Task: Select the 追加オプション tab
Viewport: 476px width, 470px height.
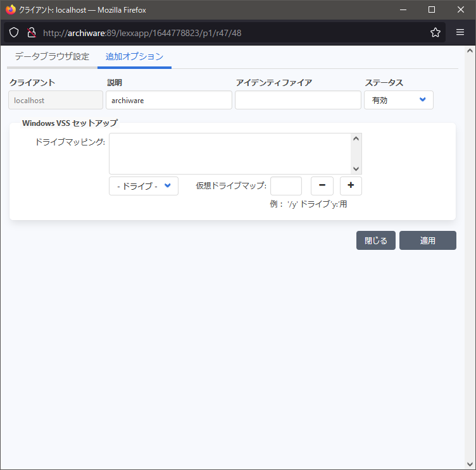Action: click(x=134, y=56)
